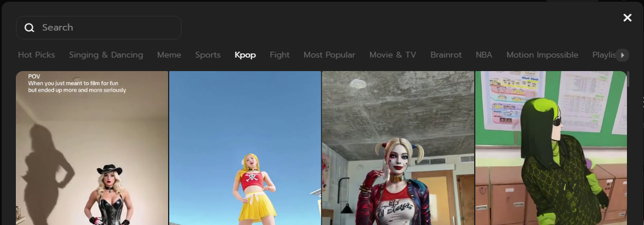This screenshot has width=644, height=225.
Task: Choose the Harley Quinn character thumbnail
Action: click(398, 148)
